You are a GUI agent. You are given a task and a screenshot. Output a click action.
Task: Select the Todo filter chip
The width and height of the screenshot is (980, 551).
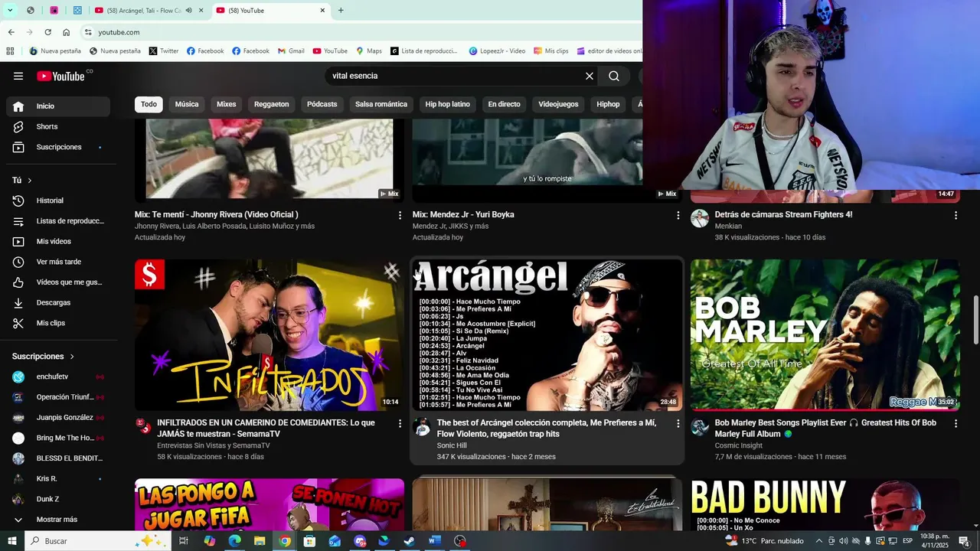[x=149, y=104]
